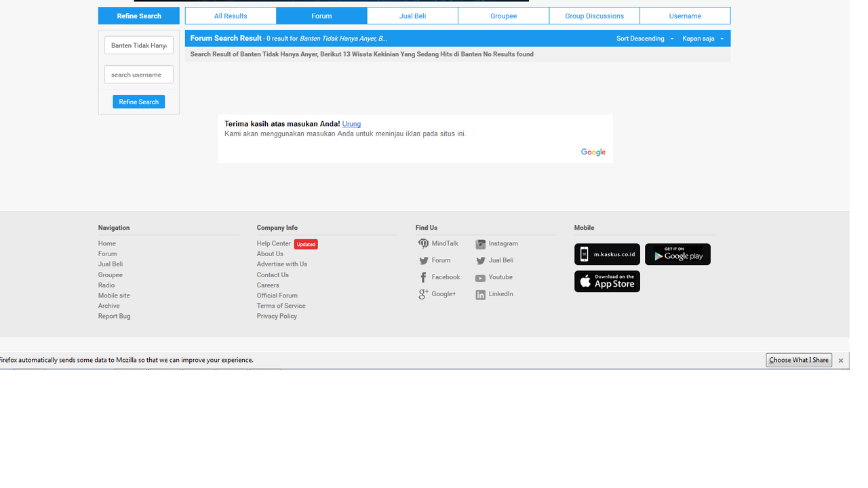Open Help Center link in Company Info
Viewport: 868px width, 488px height.
(273, 243)
